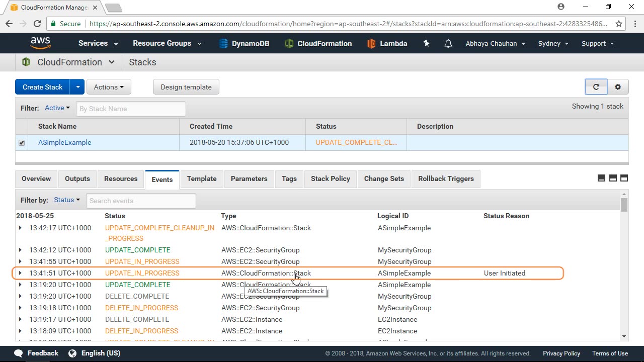
Task: Reload the page in browser
Action: pos(37,24)
